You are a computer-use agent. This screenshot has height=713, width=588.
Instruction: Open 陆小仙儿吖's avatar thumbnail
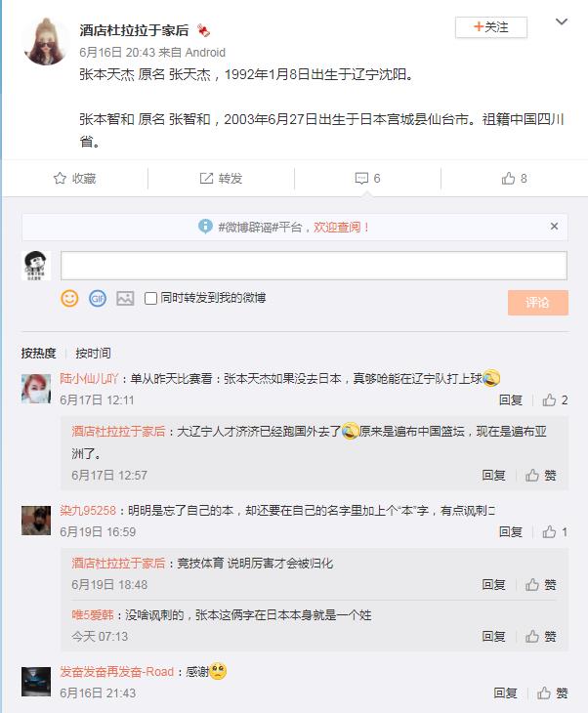36,388
